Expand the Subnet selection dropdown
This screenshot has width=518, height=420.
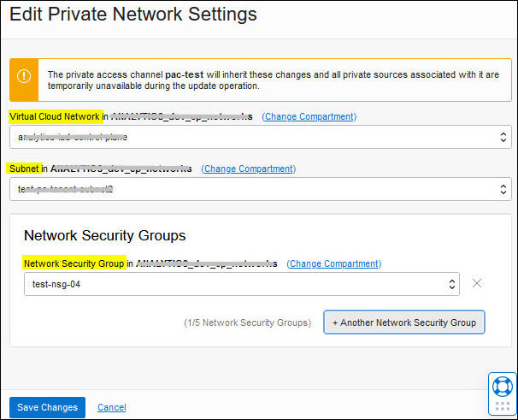[260, 189]
